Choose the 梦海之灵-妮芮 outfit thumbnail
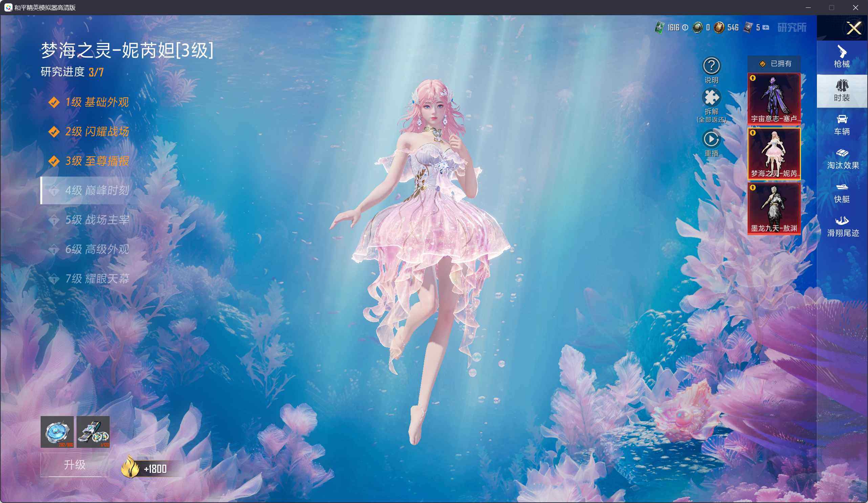This screenshot has height=503, width=868. coord(774,154)
